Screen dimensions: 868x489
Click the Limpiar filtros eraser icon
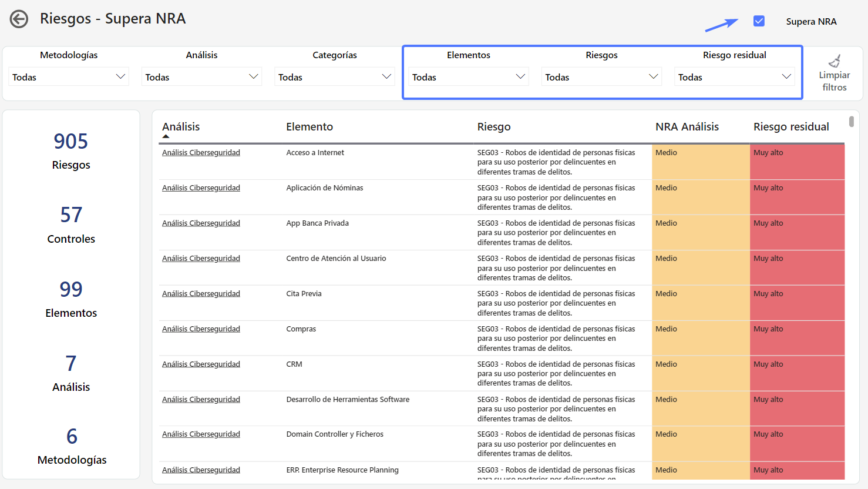[834, 61]
